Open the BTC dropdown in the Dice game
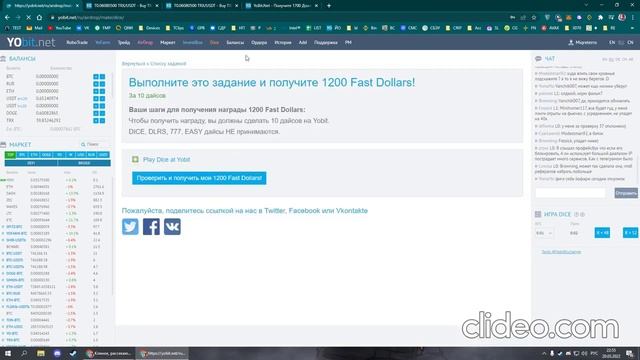 click(544, 233)
